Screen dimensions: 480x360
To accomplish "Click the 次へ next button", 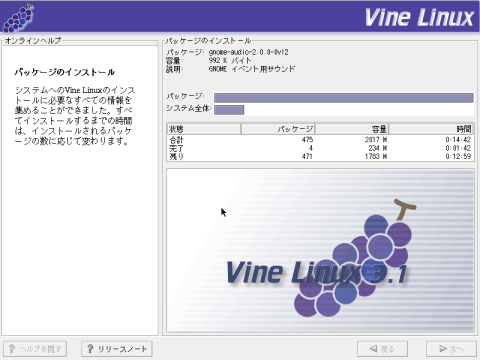I will (451, 349).
